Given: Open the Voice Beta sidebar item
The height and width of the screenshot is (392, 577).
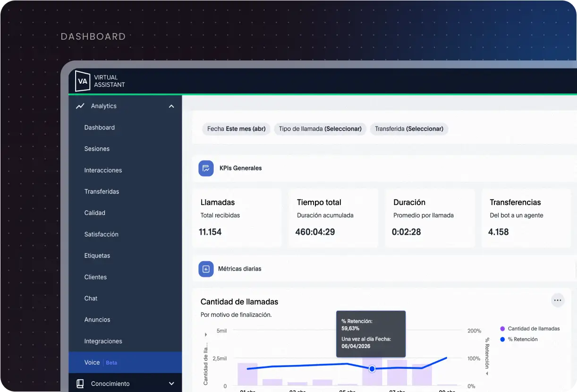Looking at the screenshot, I should (x=100, y=363).
